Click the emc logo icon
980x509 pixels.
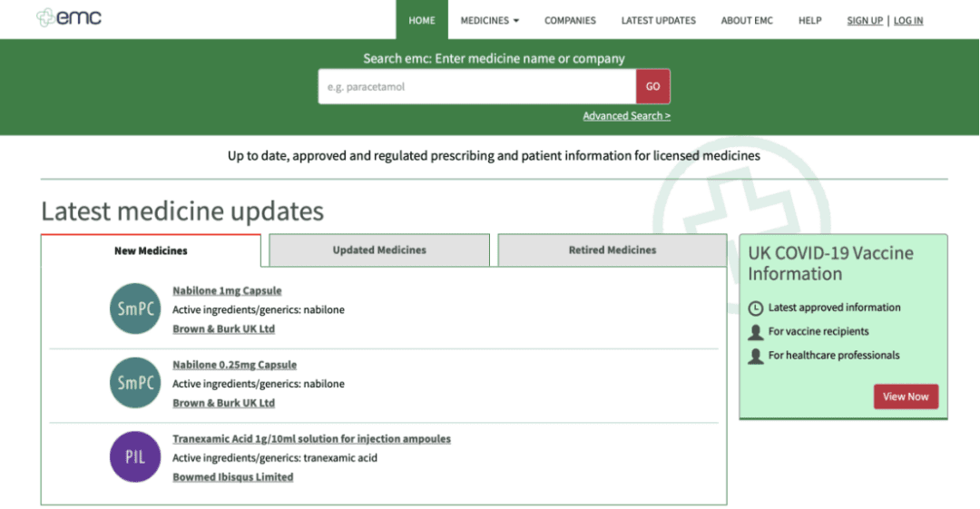click(x=45, y=17)
